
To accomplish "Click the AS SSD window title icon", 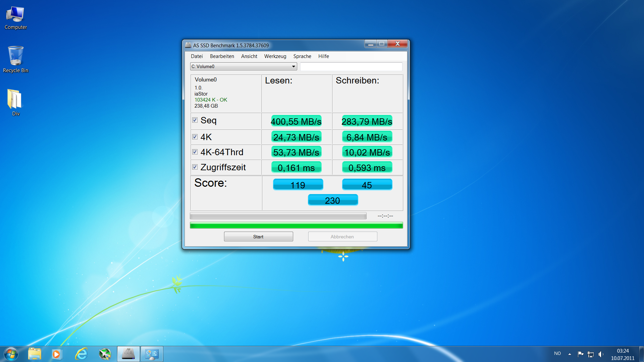I will [x=188, y=45].
